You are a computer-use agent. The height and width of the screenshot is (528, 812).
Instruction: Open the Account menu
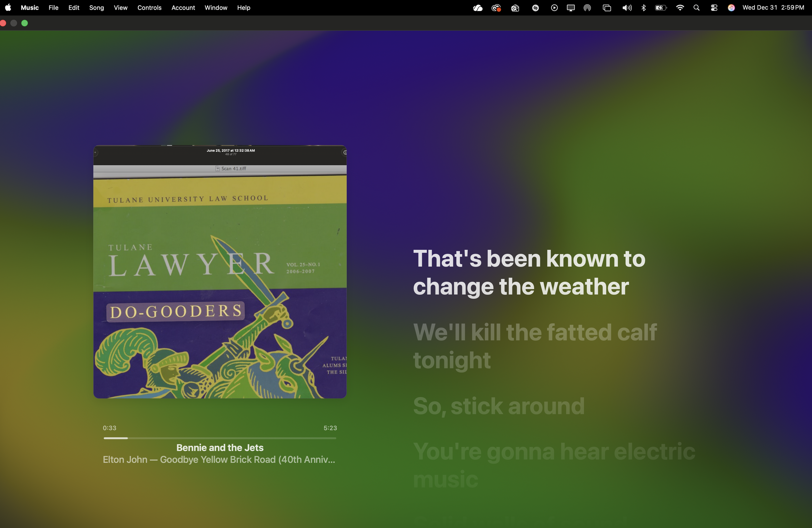tap(183, 8)
